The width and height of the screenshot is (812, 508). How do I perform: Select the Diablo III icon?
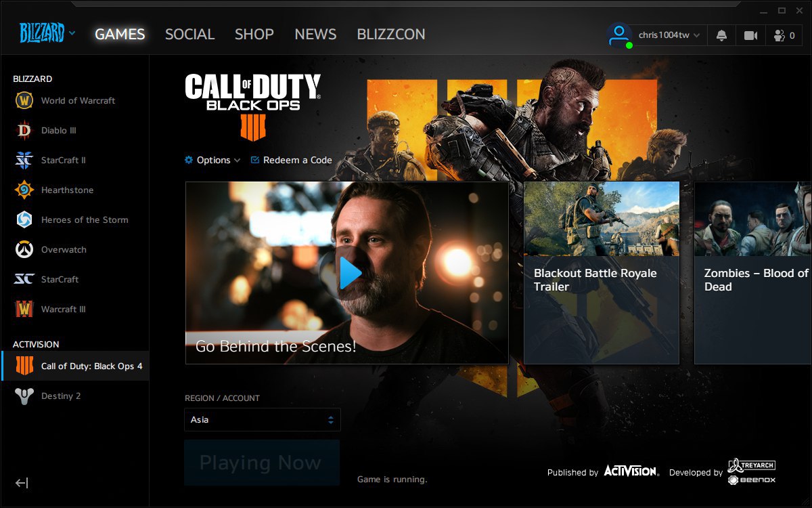(24, 130)
